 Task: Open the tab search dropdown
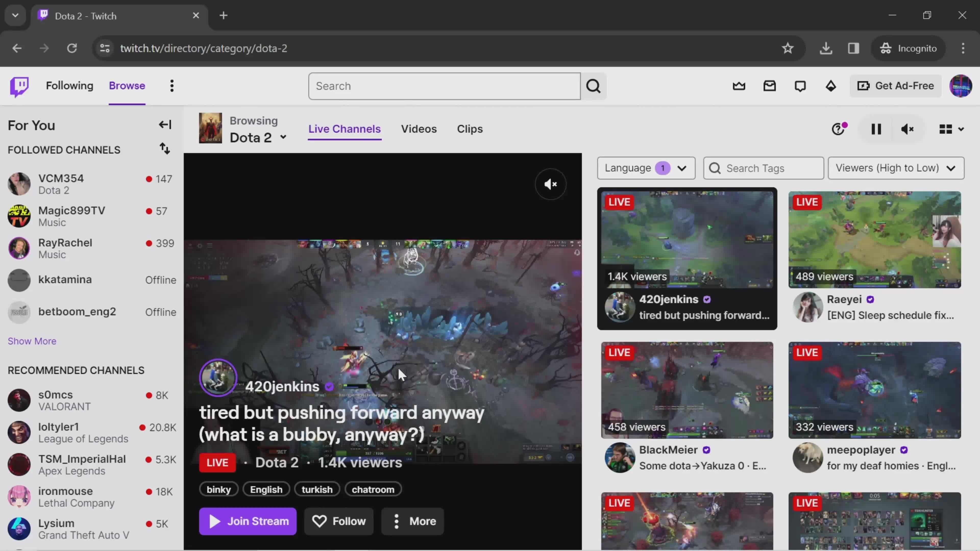(15, 16)
